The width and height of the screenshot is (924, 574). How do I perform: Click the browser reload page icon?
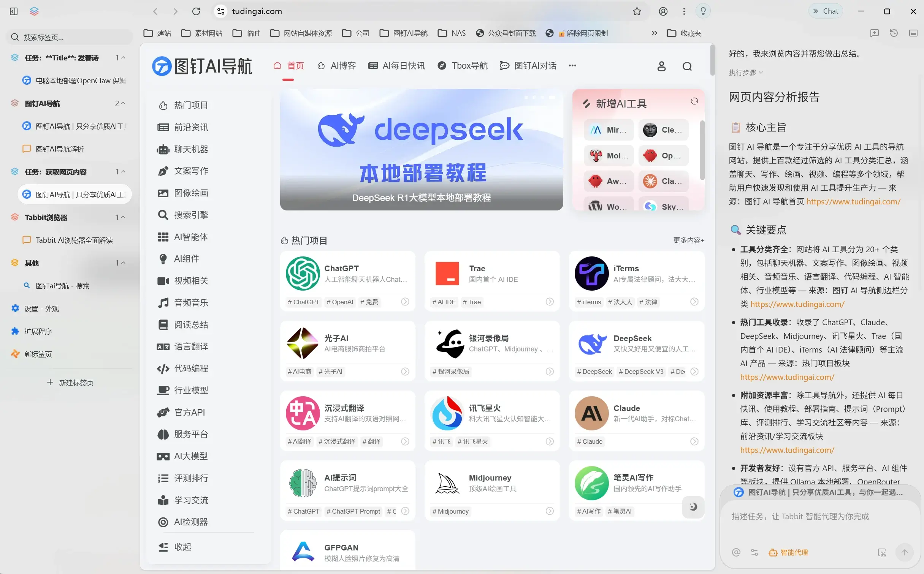pyautogui.click(x=196, y=11)
